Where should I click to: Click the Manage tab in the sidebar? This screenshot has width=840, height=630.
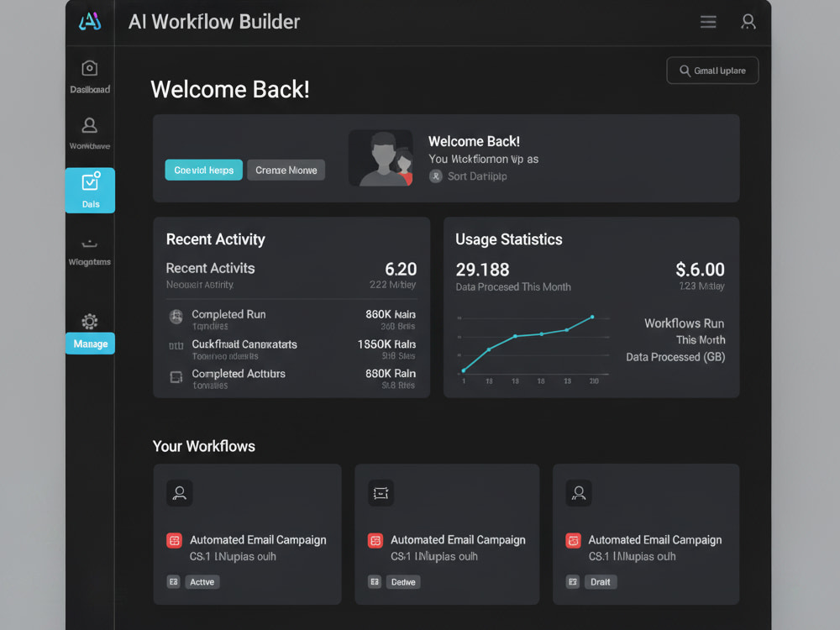[x=90, y=344]
